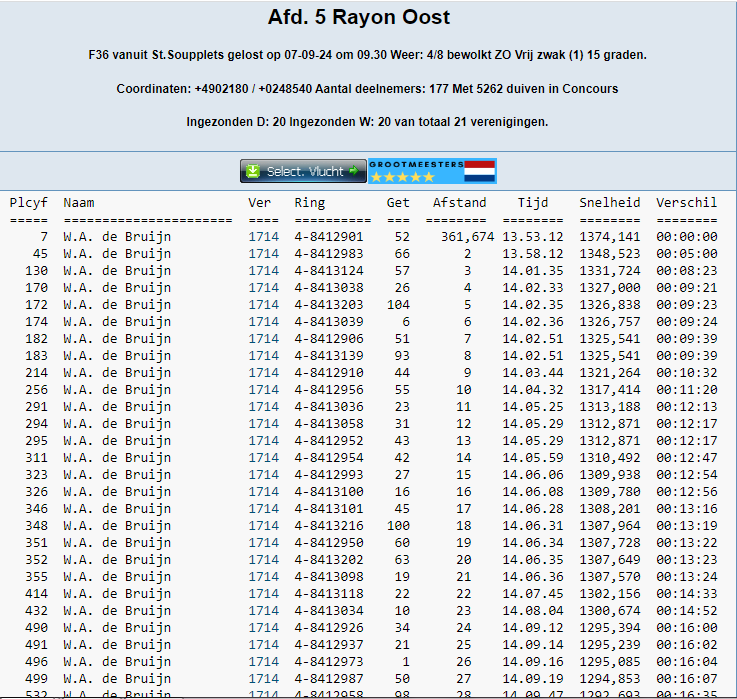The width and height of the screenshot is (737, 699).
Task: Click the time difference 00:08:23
Action: 687,271
